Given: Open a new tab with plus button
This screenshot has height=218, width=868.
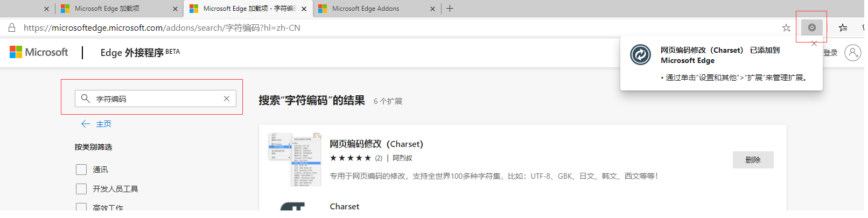Looking at the screenshot, I should [x=450, y=9].
